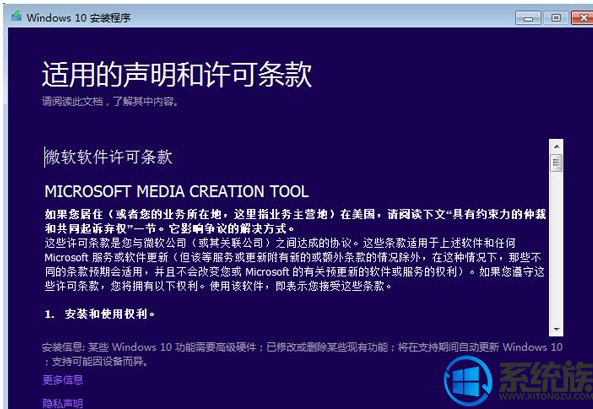Screen dimensions: 593x409
Task: Click the Windows 10 setup title bar icon
Action: 16,17
